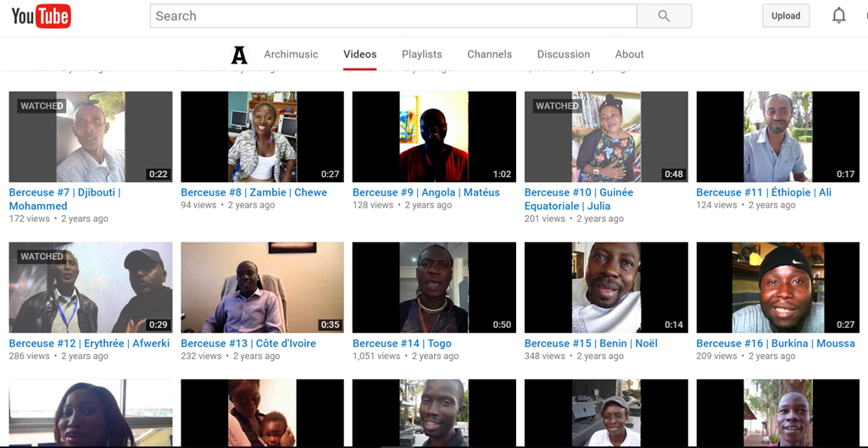Click title link Berceuse #8 | Zambie | Chewe
The width and height of the screenshot is (868, 448).
(254, 192)
